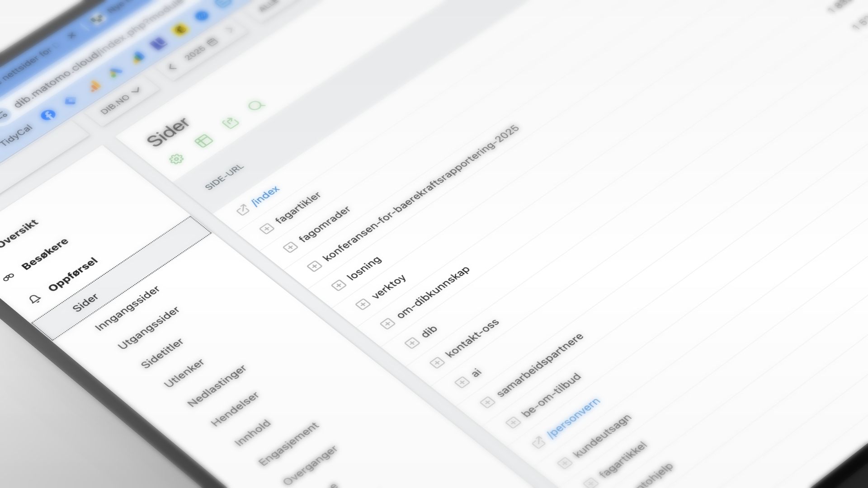Open the Facebook bookmark icon
The image size is (868, 488).
pos(48,115)
